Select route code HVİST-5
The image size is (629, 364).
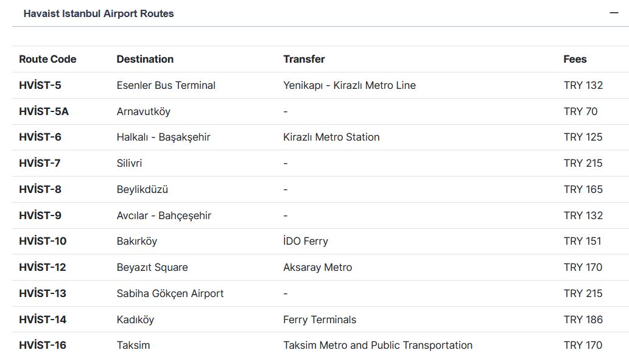[x=40, y=85]
